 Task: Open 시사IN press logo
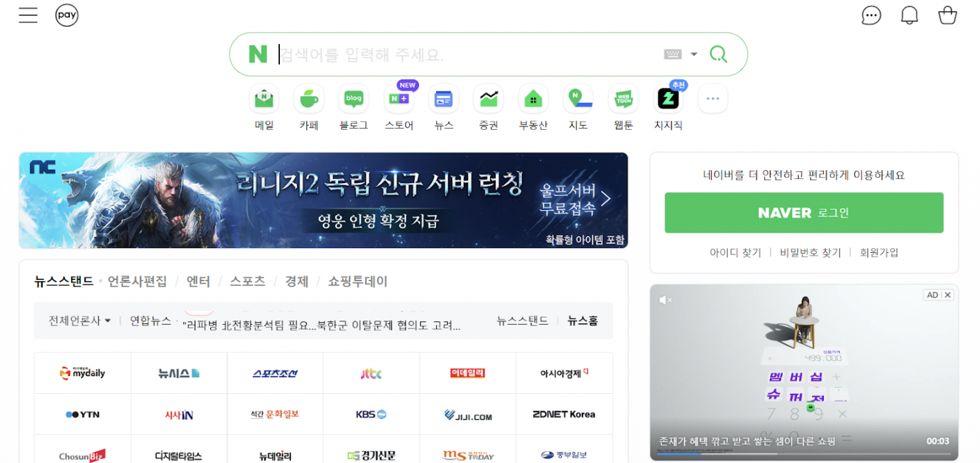[179, 415]
